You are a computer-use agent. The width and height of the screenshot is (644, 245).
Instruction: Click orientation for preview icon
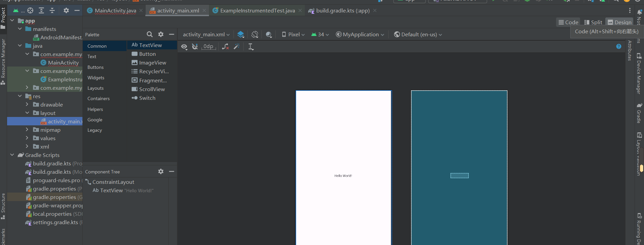coord(255,34)
